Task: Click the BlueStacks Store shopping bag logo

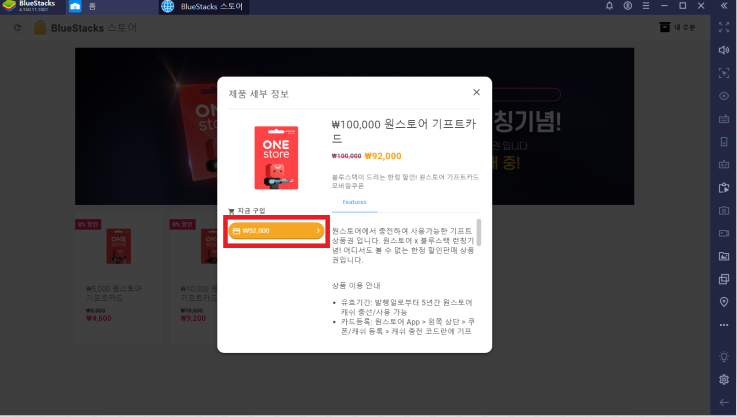Action: coord(40,28)
